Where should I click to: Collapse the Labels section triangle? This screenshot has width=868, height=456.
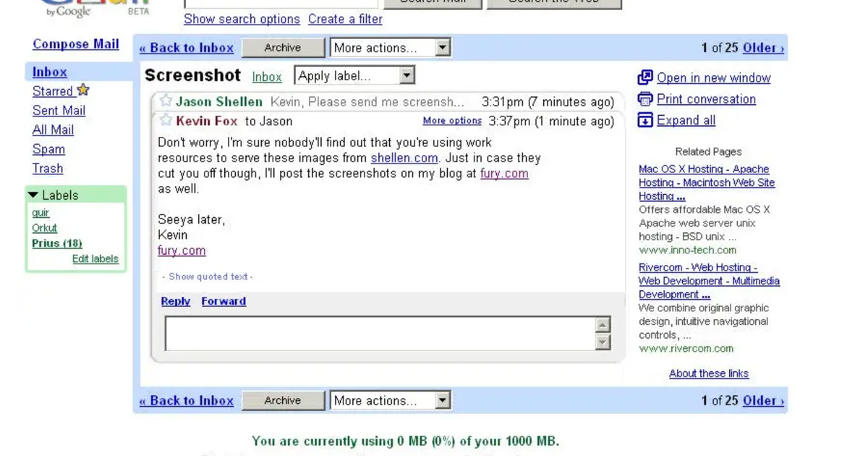(x=33, y=195)
